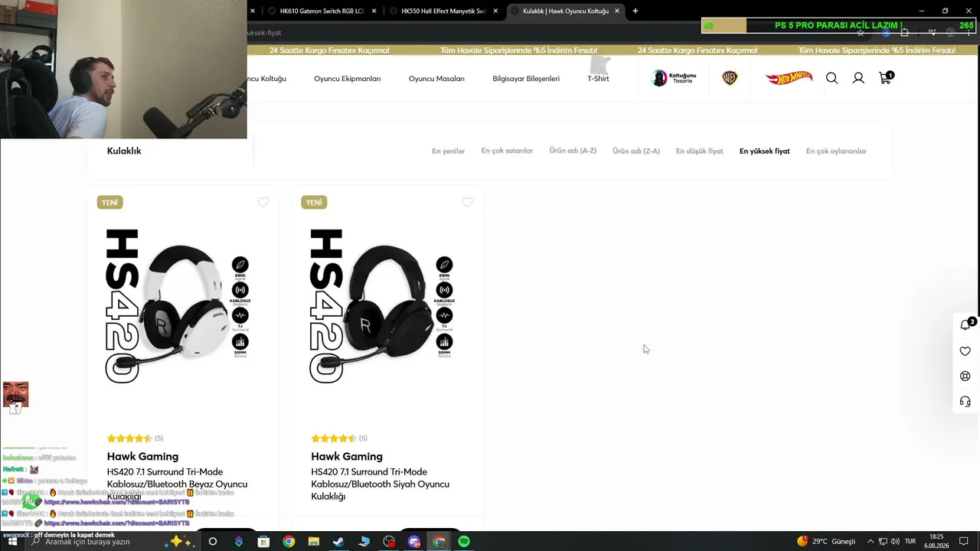Open the Oyuncu Ekipmanları menu

pyautogui.click(x=347, y=79)
